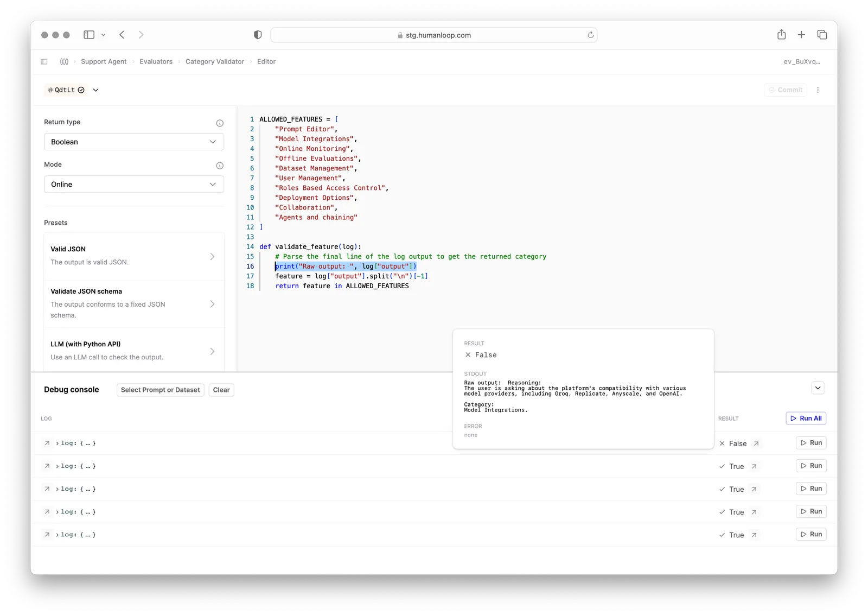Open the last log's True result link
Image resolution: width=868 pixels, height=615 pixels.
click(754, 535)
